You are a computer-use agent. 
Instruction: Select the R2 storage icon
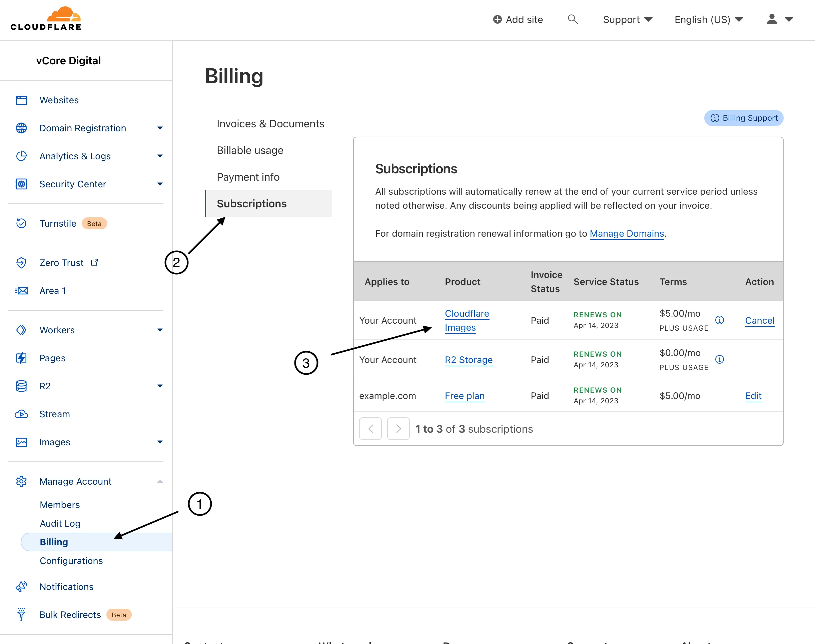coord(21,386)
